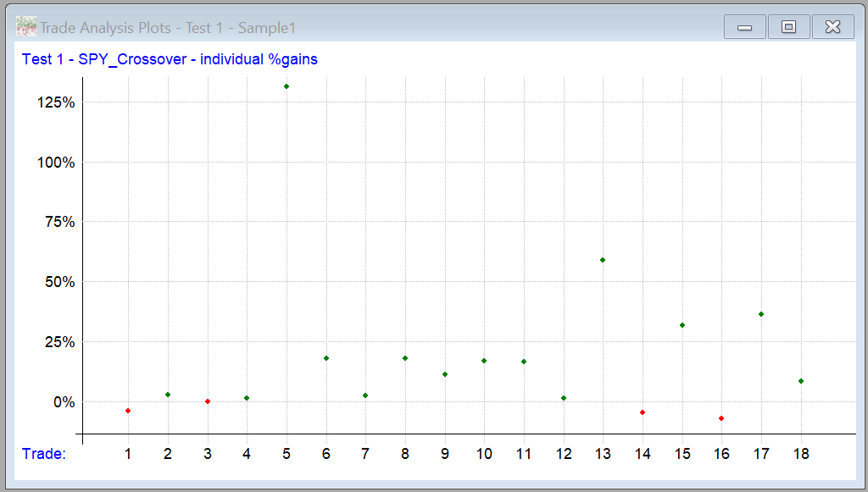
Task: Click the green point for trade 2
Action: click(168, 395)
